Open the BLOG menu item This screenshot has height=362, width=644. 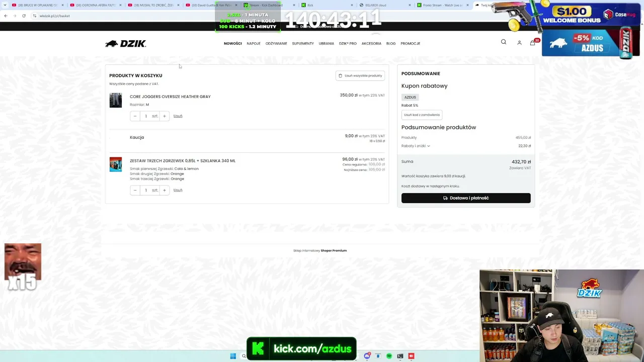click(391, 44)
